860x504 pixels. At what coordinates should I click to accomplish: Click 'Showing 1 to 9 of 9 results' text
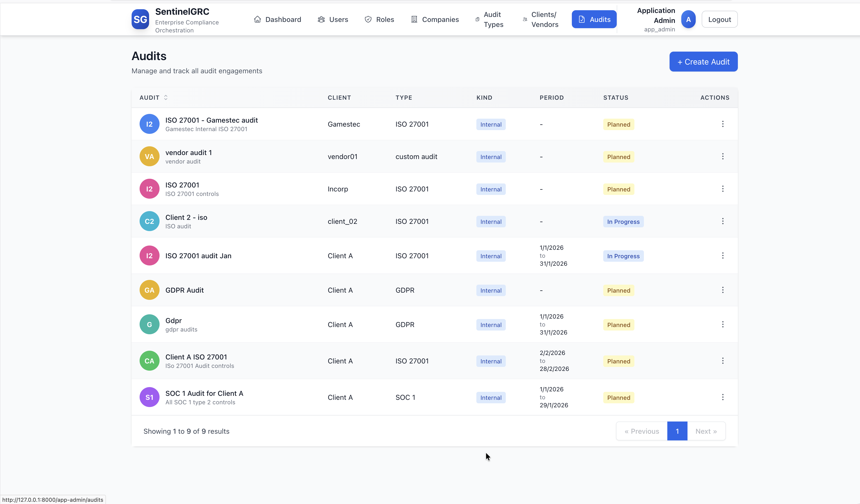coord(186,431)
